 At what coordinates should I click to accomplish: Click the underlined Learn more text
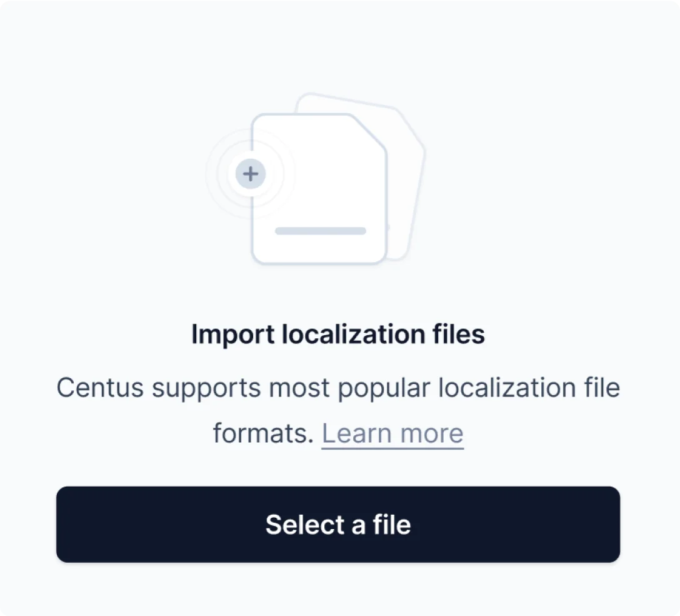click(x=392, y=432)
